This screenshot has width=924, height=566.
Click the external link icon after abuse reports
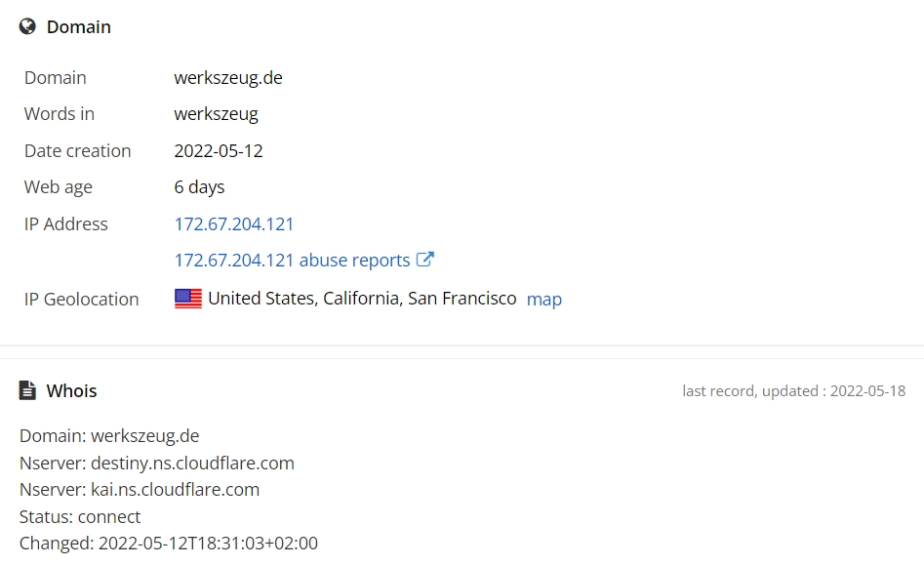[x=424, y=260]
